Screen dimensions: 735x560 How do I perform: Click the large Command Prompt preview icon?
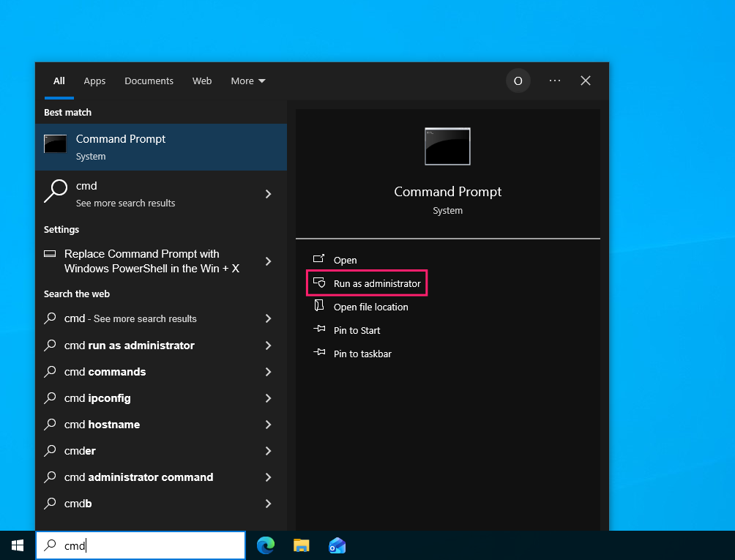pos(447,146)
